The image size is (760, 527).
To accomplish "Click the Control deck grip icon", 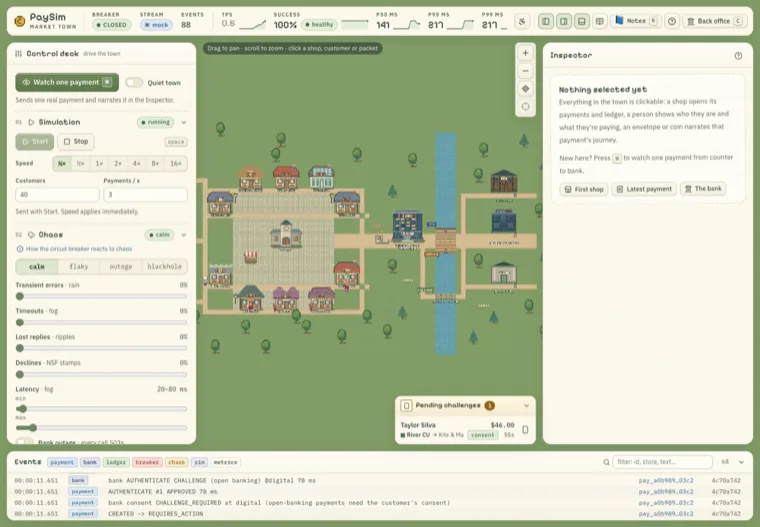I will (18, 53).
